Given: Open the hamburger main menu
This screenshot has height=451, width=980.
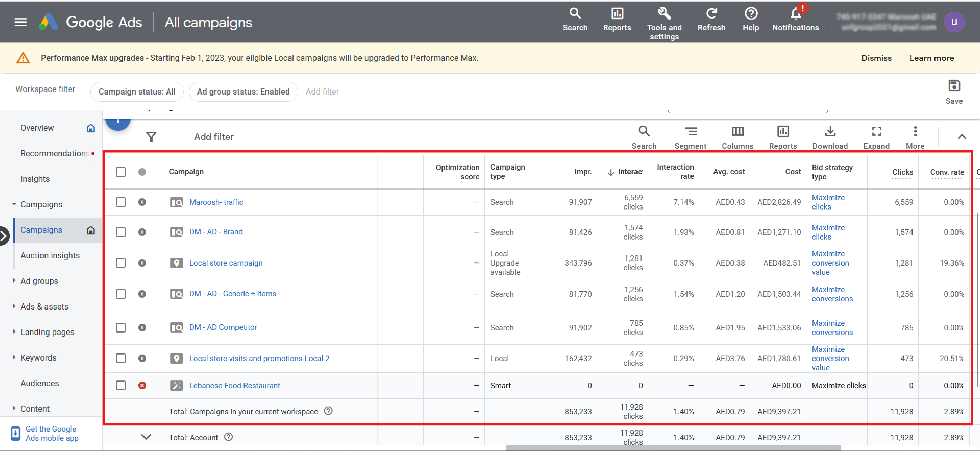Looking at the screenshot, I should (20, 22).
